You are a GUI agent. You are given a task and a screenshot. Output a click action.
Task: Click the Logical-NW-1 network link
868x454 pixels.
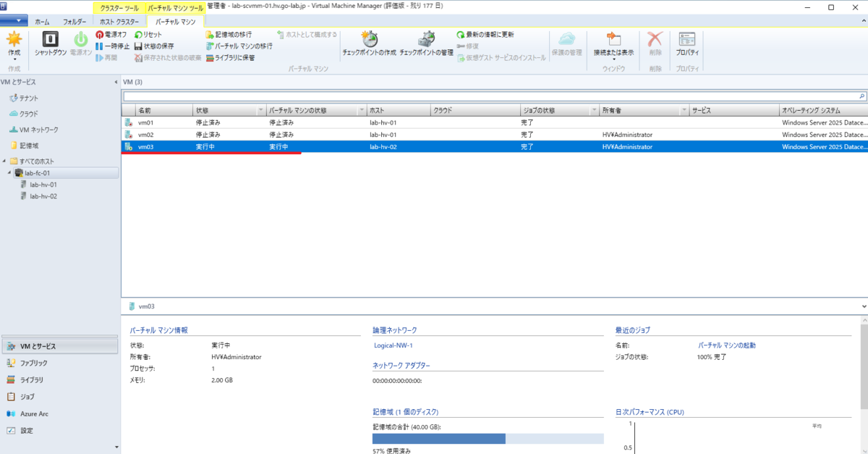pos(393,345)
